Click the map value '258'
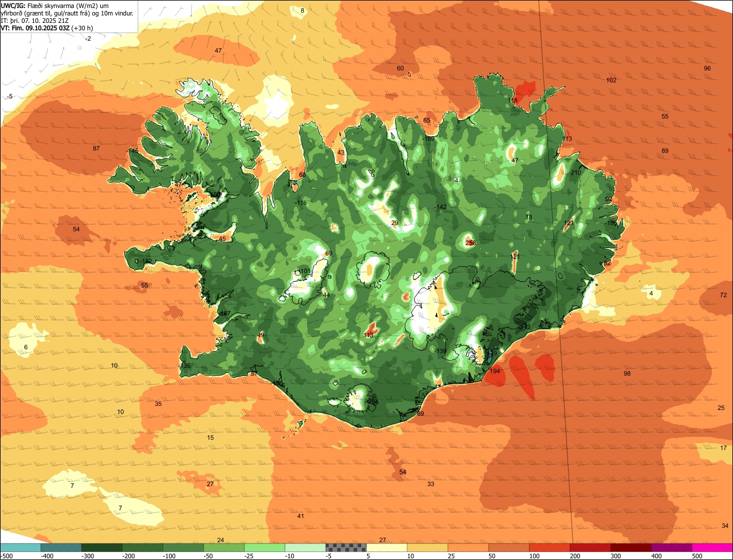This screenshot has height=560, width=733. click(470, 243)
